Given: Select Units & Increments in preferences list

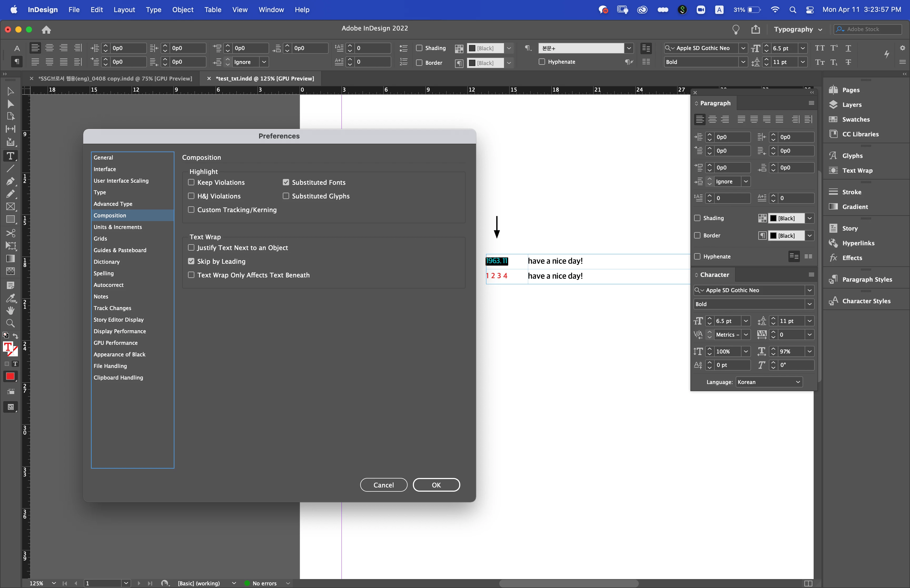Looking at the screenshot, I should coord(118,227).
